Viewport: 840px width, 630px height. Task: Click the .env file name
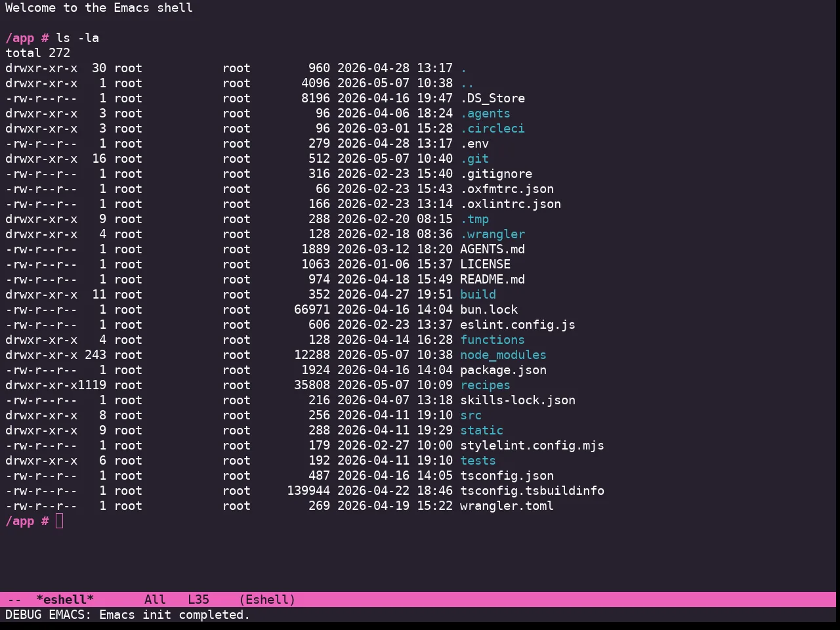point(474,144)
